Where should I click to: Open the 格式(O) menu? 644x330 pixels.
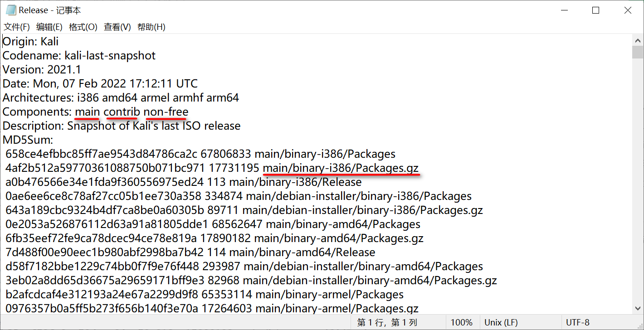coord(83,27)
